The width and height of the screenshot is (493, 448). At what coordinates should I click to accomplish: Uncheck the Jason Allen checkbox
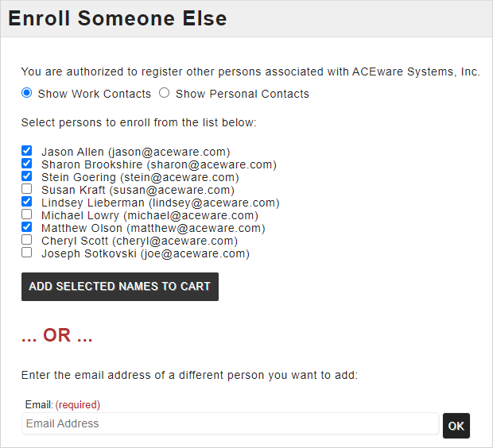pos(27,150)
